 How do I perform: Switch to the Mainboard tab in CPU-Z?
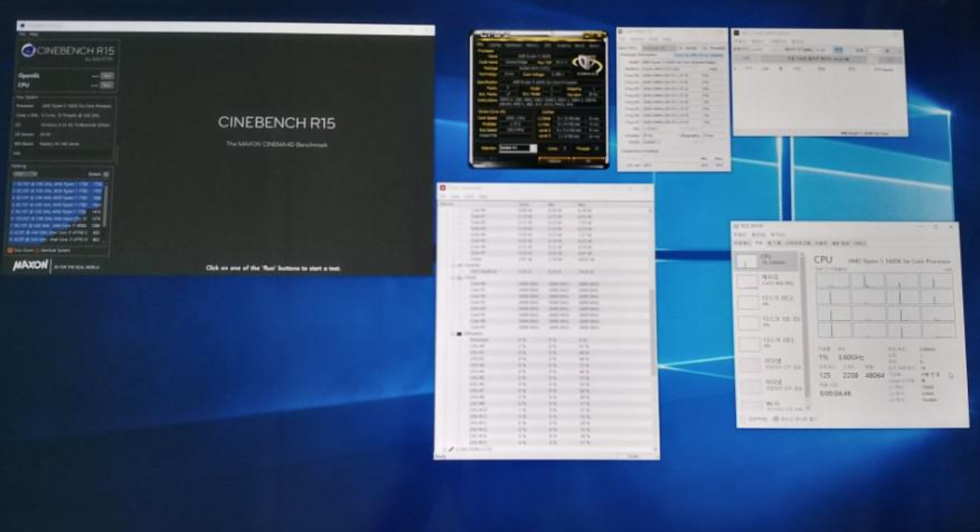[x=513, y=46]
